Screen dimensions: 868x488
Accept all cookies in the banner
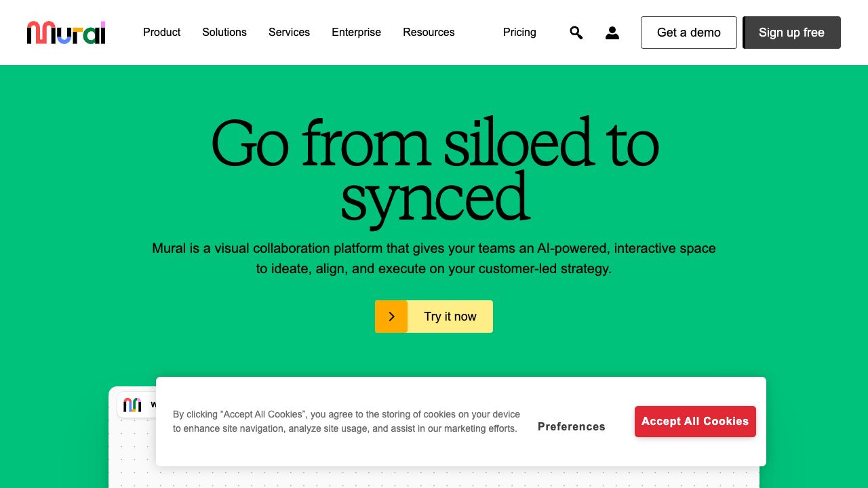click(x=695, y=422)
